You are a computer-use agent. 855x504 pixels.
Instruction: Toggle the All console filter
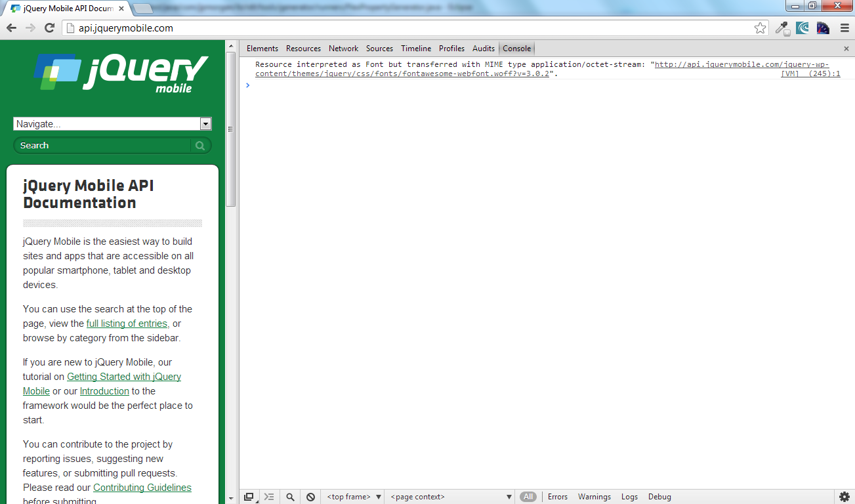[x=528, y=497]
